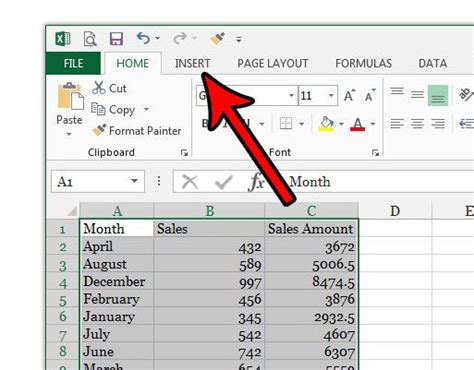Expand the Paste options arrow
This screenshot has height=370, width=474.
(x=69, y=134)
